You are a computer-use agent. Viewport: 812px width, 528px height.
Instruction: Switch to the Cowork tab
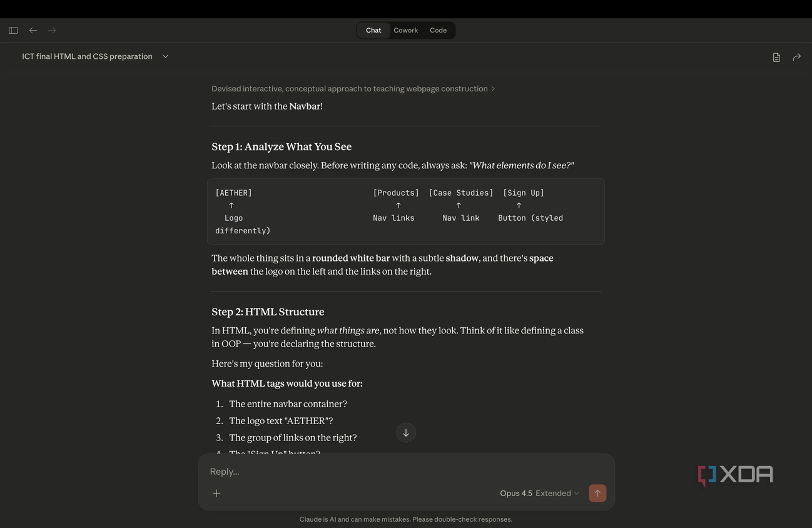[x=406, y=30]
